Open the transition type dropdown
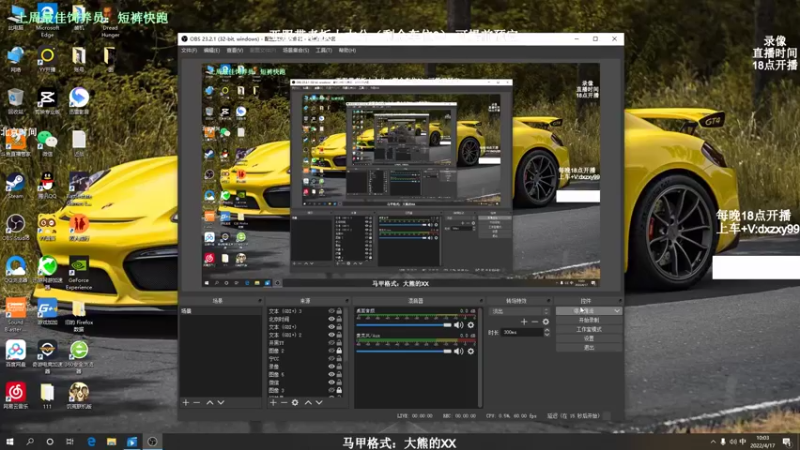This screenshot has width=800, height=450. 519,311
